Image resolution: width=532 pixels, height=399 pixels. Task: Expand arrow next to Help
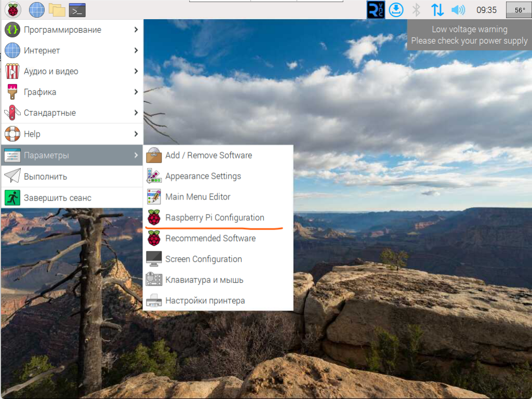[x=136, y=134]
